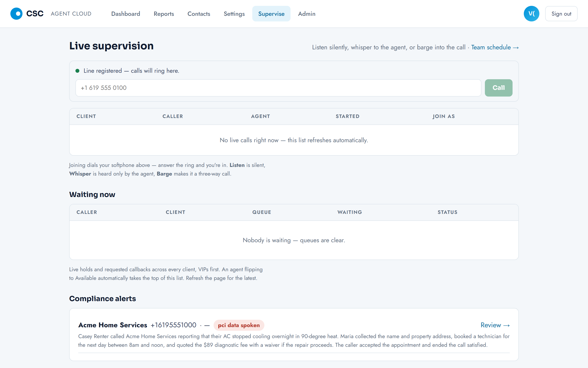
Task: Click the Casey Renter call summary text
Action: pos(294,341)
